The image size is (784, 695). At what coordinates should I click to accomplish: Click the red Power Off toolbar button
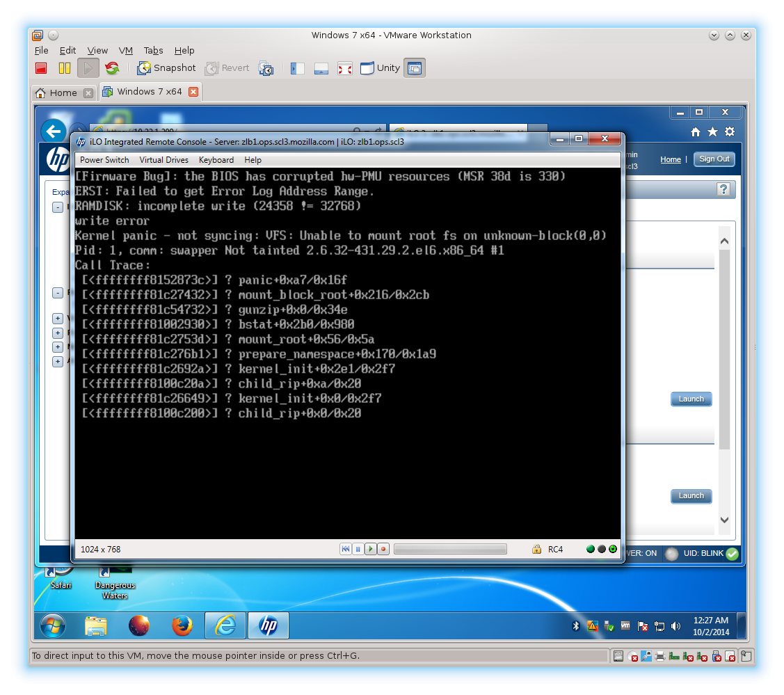tap(41, 68)
